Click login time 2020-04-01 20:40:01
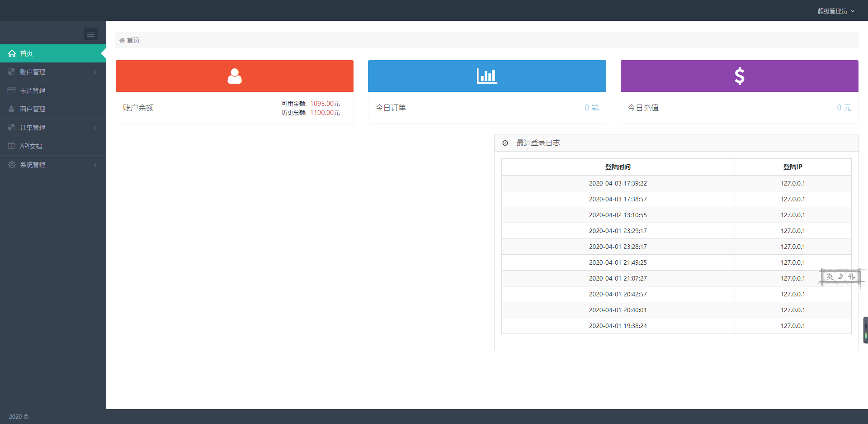868x424 pixels. tap(618, 310)
